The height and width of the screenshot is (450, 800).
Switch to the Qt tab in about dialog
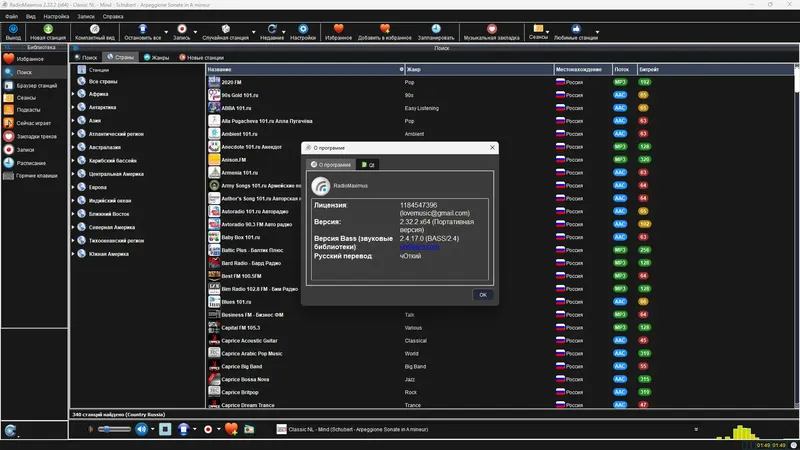point(368,164)
